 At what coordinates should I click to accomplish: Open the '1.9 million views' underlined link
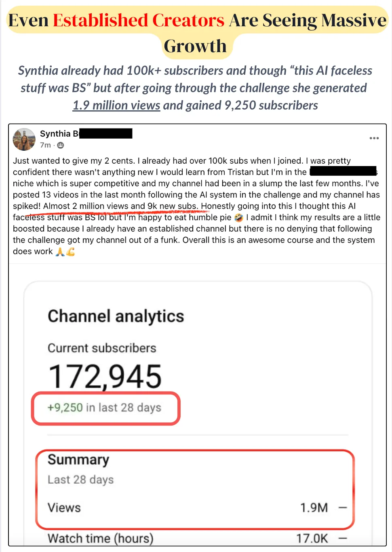tap(116, 105)
